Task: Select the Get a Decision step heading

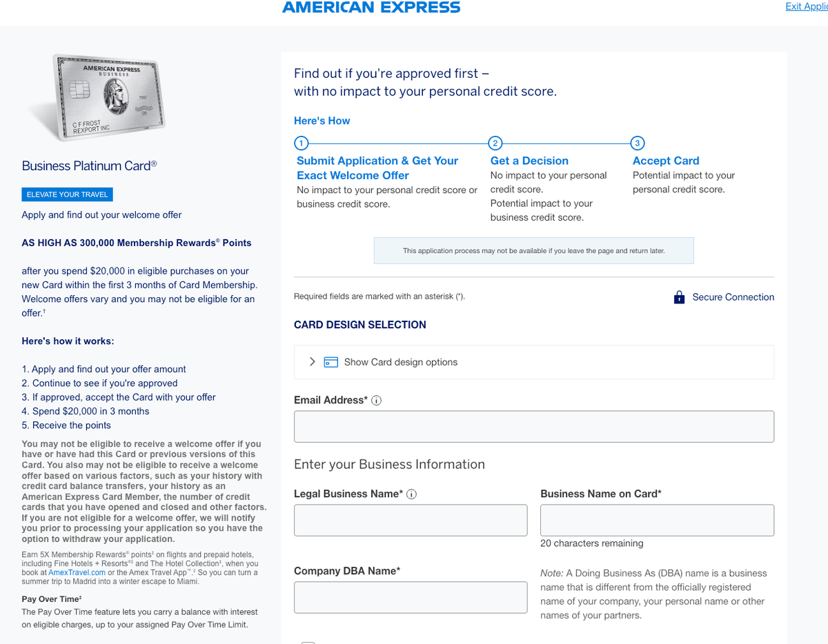Action: click(529, 160)
